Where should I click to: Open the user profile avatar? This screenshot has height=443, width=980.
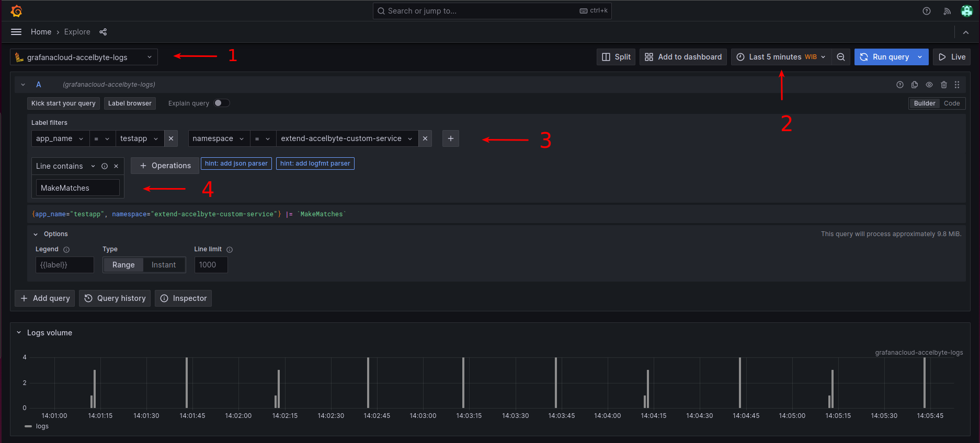click(967, 11)
